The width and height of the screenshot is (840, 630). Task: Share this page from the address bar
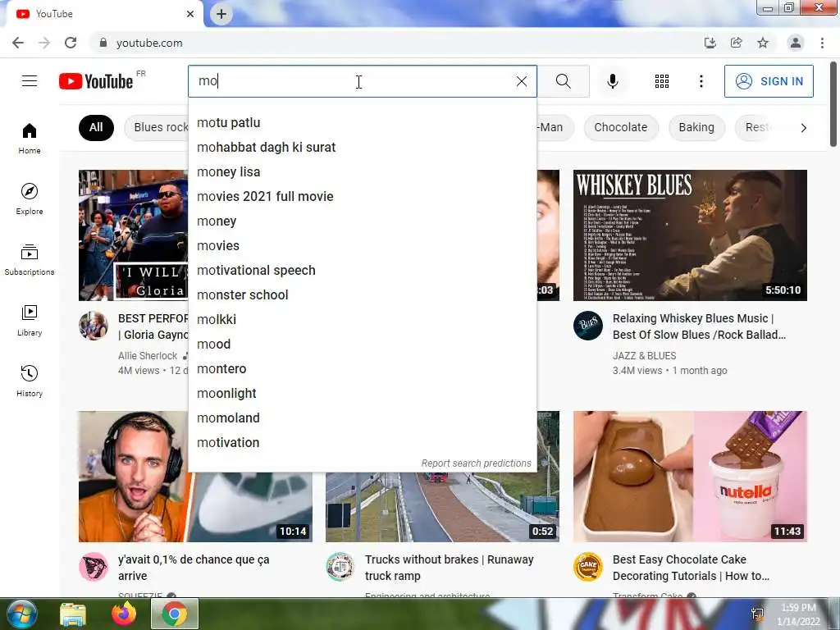[736, 43]
